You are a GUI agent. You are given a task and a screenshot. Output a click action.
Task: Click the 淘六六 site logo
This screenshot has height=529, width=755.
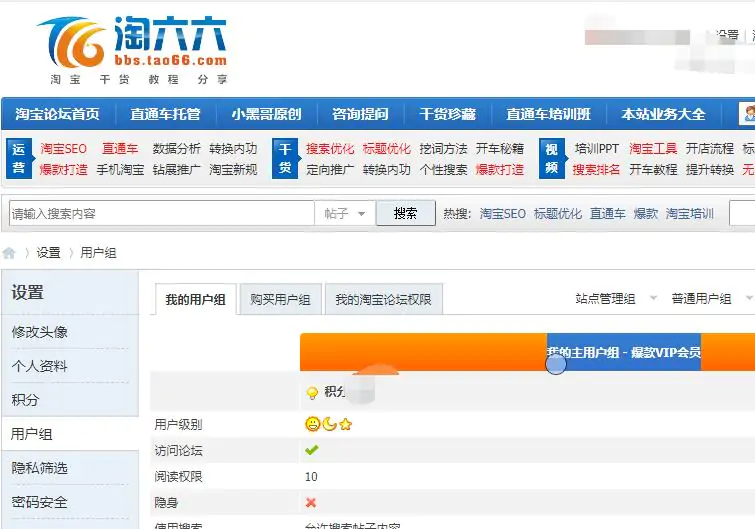coord(132,50)
